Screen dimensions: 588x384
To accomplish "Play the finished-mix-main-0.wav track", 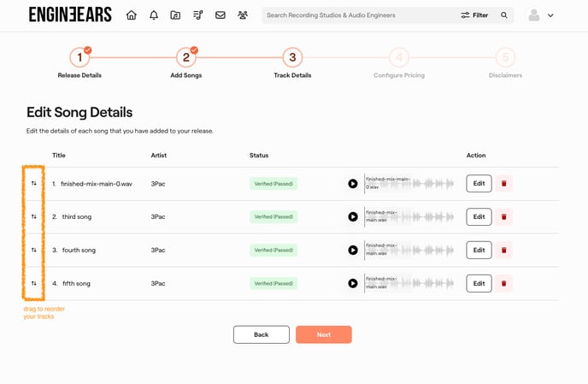I will pyautogui.click(x=352, y=184).
